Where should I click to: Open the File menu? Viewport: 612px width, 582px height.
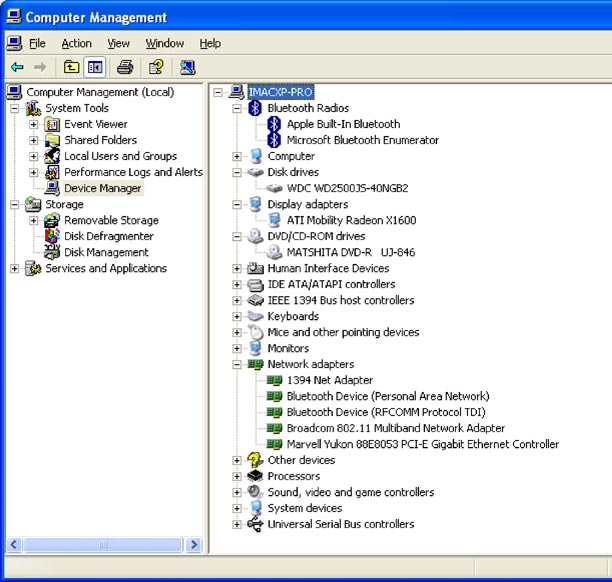[37, 43]
